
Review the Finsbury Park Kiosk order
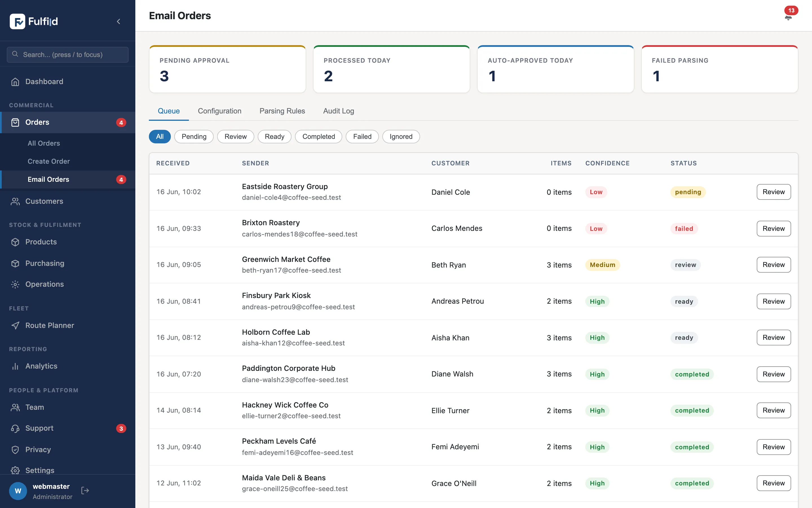click(x=774, y=301)
